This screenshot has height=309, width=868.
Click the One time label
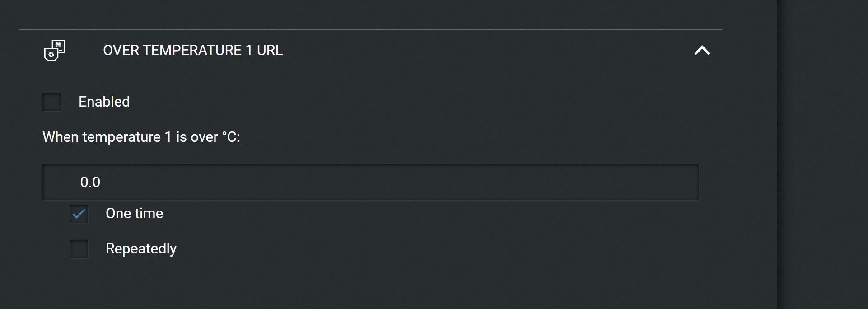click(135, 213)
